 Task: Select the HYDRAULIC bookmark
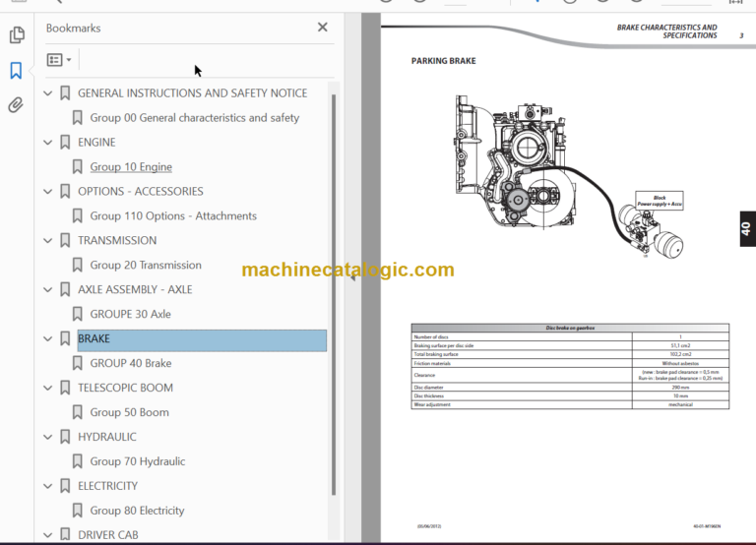[107, 437]
